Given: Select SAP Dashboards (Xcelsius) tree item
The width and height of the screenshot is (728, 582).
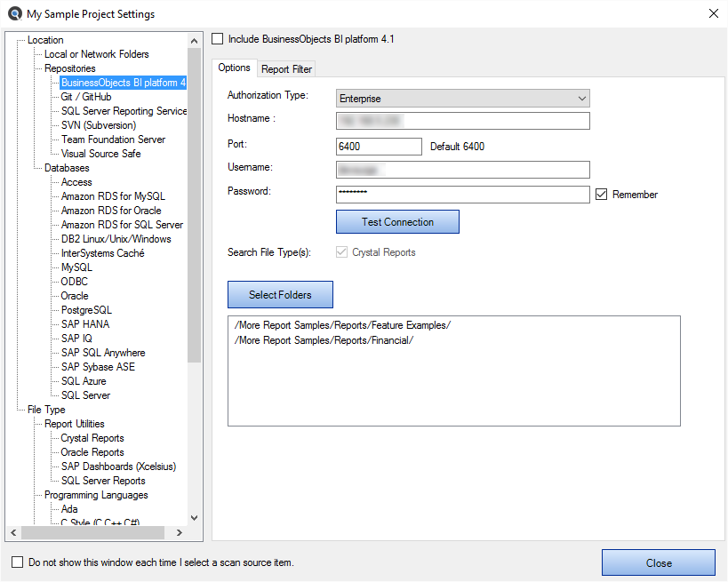Looking at the screenshot, I should point(118,466).
